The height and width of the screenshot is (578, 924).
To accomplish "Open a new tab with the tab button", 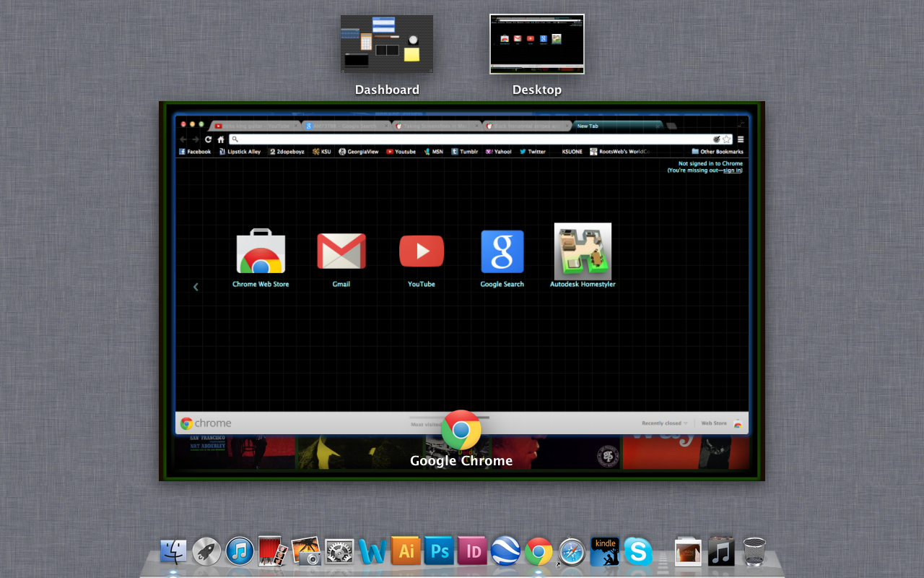I will 671,126.
